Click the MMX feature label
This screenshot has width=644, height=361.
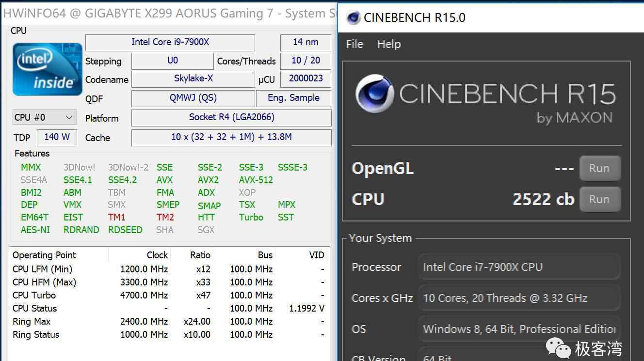click(31, 167)
